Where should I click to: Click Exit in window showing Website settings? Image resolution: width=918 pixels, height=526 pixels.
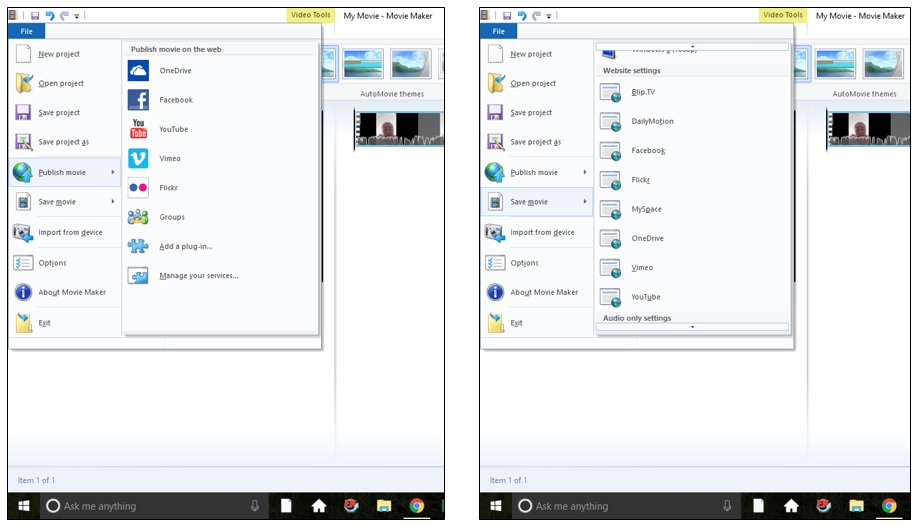(537, 323)
